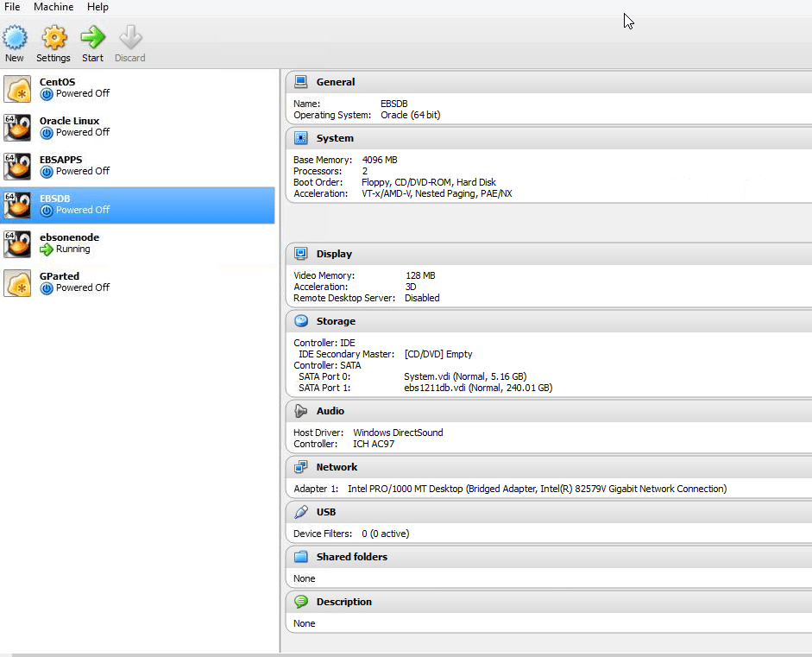Click 'ebs1211db.vdi (Normal, 240.01 GB)' entry
The image size is (812, 657).
(478, 389)
